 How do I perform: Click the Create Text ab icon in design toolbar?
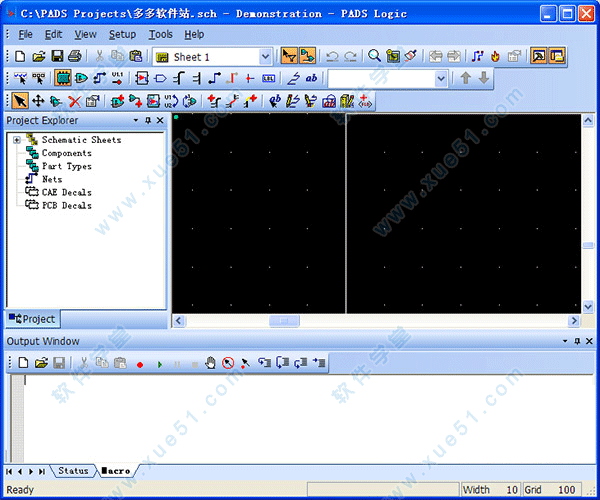pyautogui.click(x=274, y=101)
